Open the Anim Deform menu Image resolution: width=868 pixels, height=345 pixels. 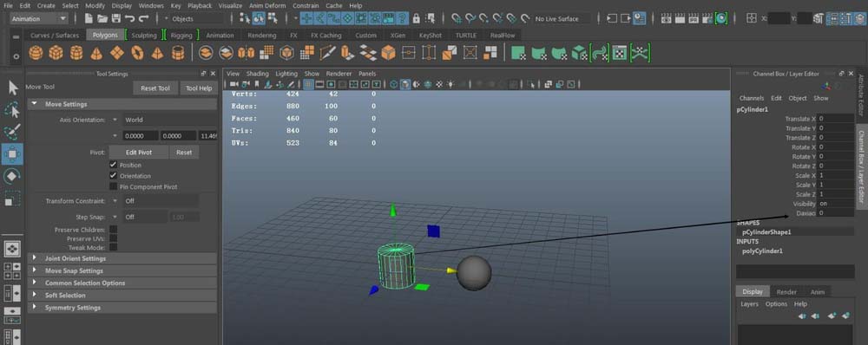(x=267, y=5)
